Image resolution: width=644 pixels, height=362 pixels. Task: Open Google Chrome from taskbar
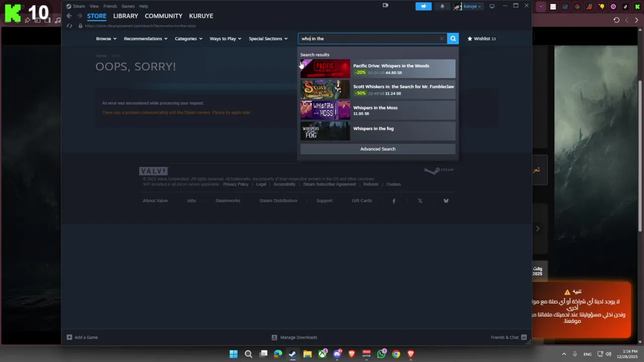(x=396, y=354)
